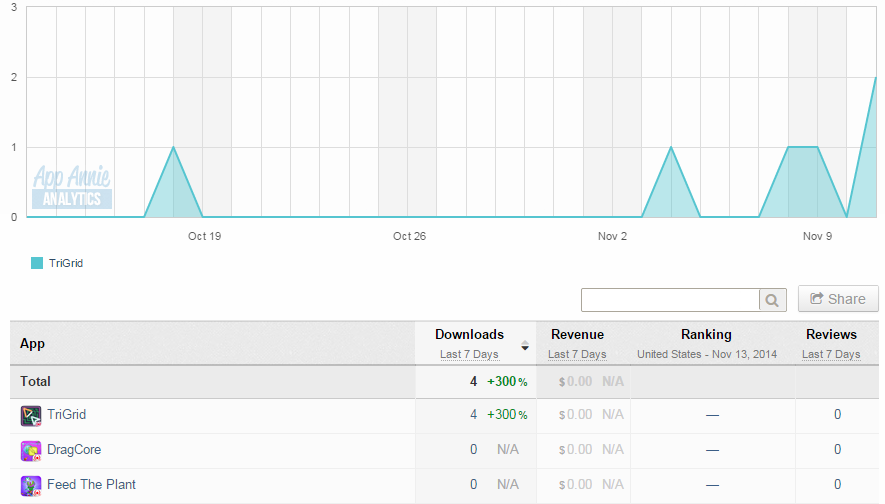This screenshot has width=885, height=504.
Task: Click DragCore ranking dash cell
Action: coord(712,450)
